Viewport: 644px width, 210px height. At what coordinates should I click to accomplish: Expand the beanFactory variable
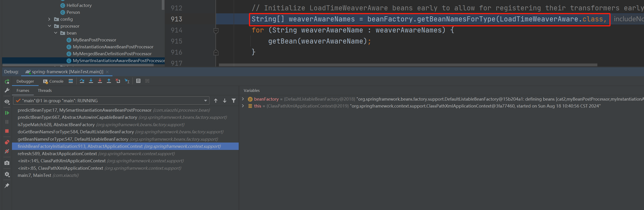click(x=243, y=99)
